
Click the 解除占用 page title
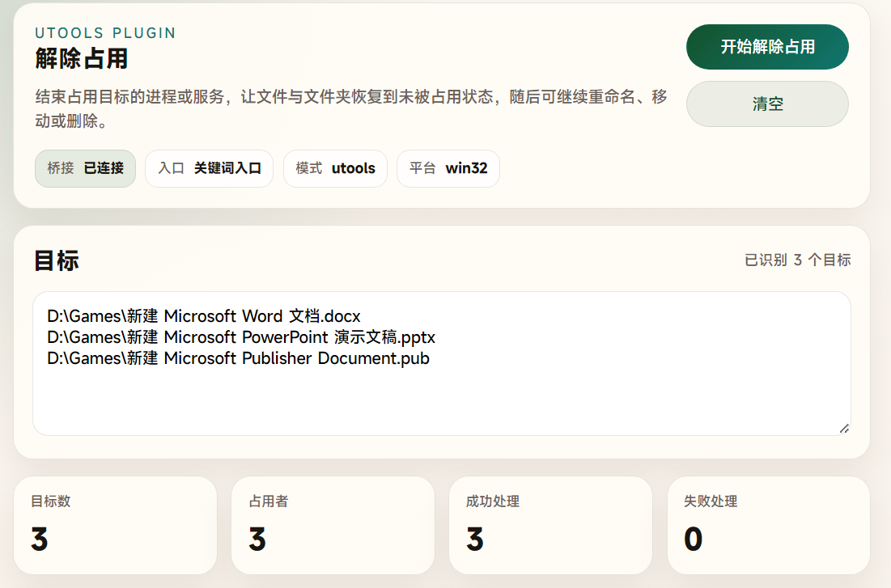81,59
